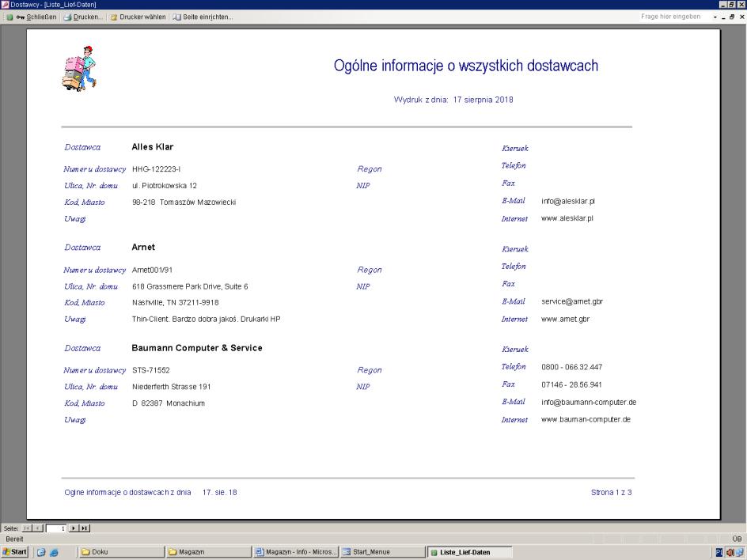Click the delivery man logo image

79,69
